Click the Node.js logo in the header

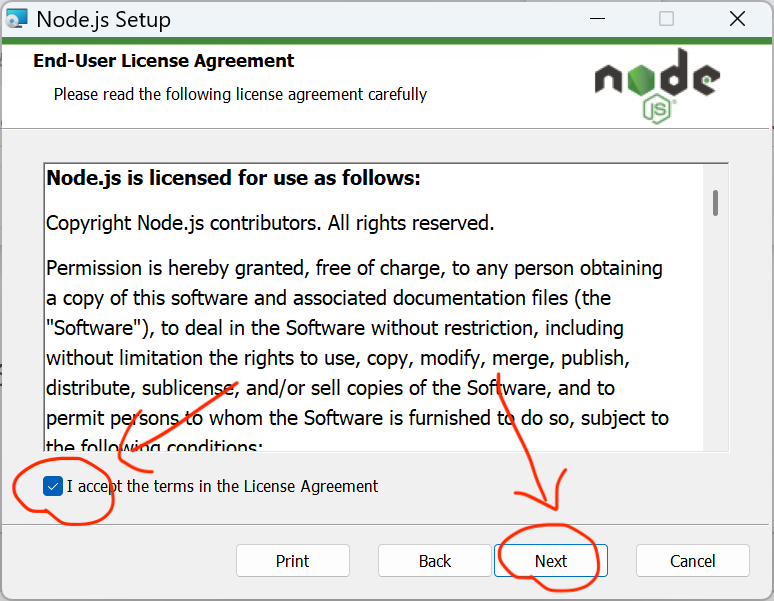pyautogui.click(x=656, y=82)
